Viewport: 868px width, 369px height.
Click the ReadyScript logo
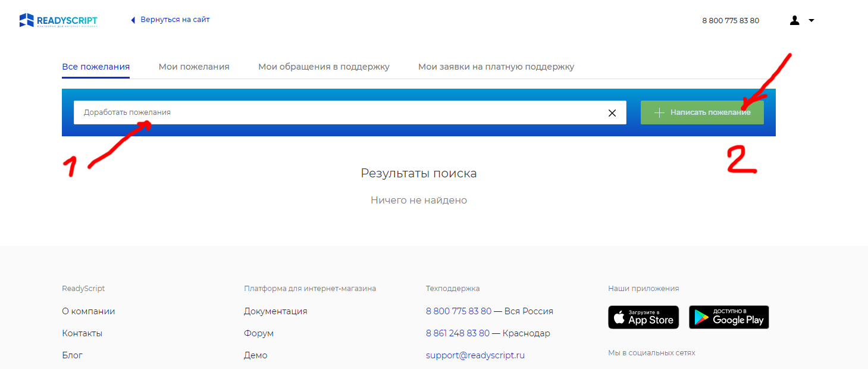click(x=58, y=21)
